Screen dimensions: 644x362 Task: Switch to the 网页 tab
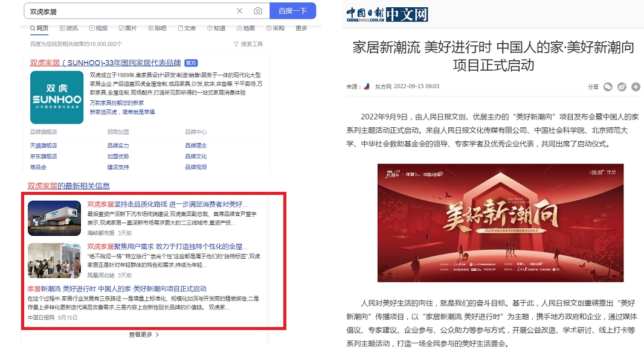point(39,28)
